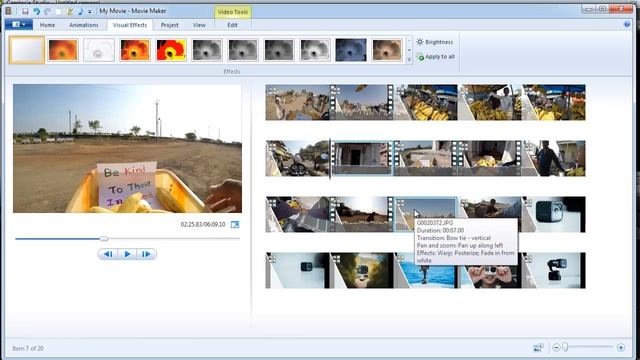The height and width of the screenshot is (360, 640).
Task: Click the "My Movie - Movie Maker" title text
Action: pos(133,11)
